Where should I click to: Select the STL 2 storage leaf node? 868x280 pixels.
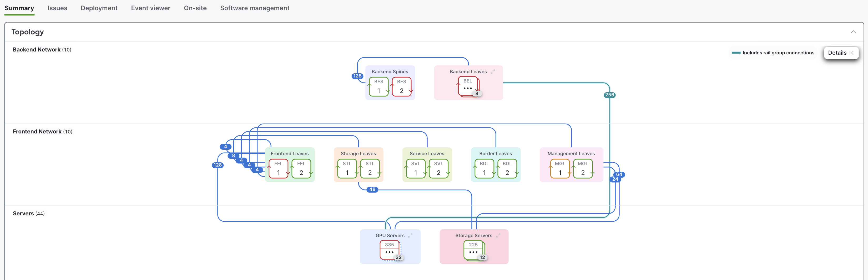[370, 169]
